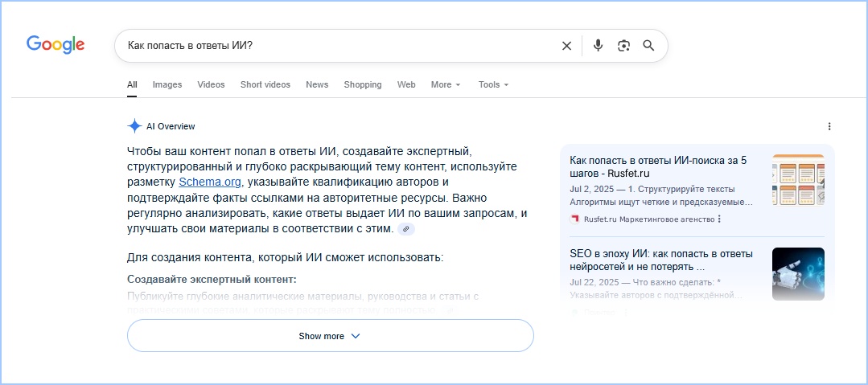Open the Short videos tab
This screenshot has width=868, height=385.
[265, 84]
